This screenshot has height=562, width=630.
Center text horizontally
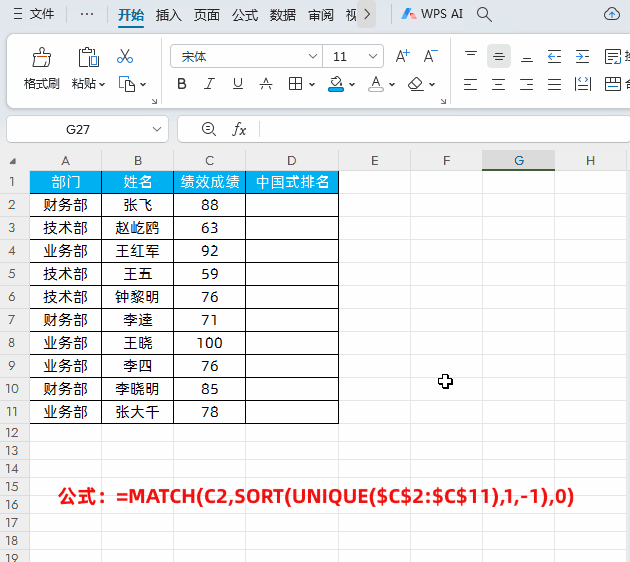[499, 84]
